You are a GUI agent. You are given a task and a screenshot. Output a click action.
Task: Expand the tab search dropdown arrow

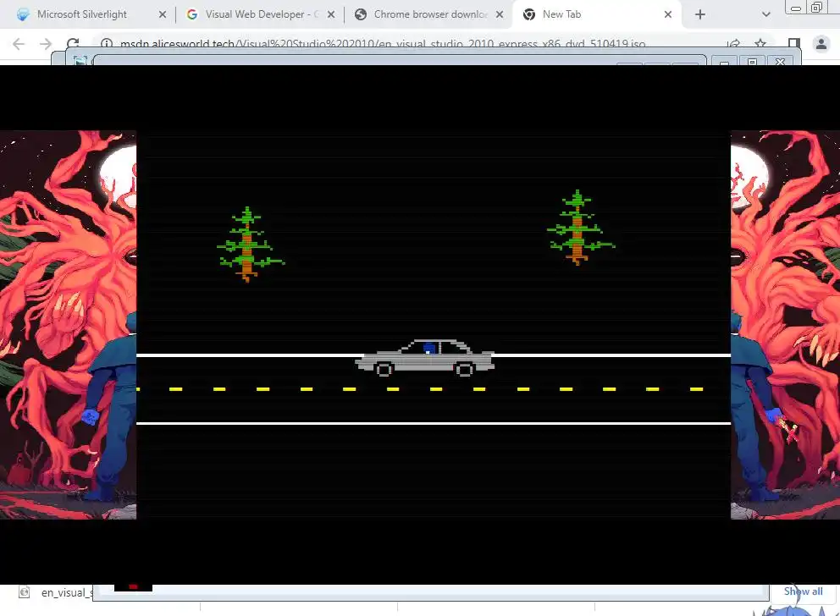[766, 15]
